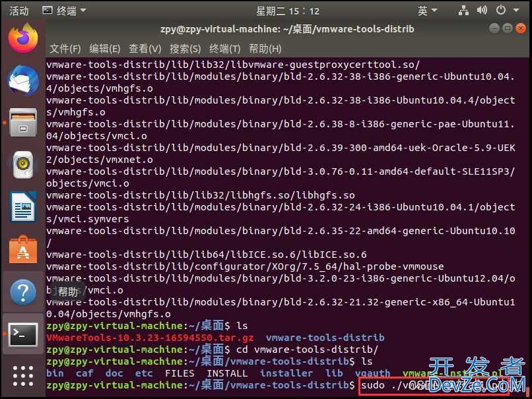Open the 终端(T) menu
The height and width of the screenshot is (399, 532).
224,49
